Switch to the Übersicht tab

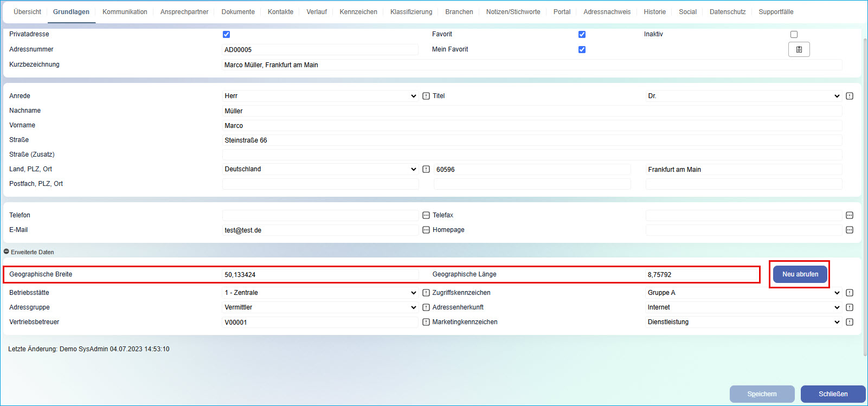click(x=27, y=12)
